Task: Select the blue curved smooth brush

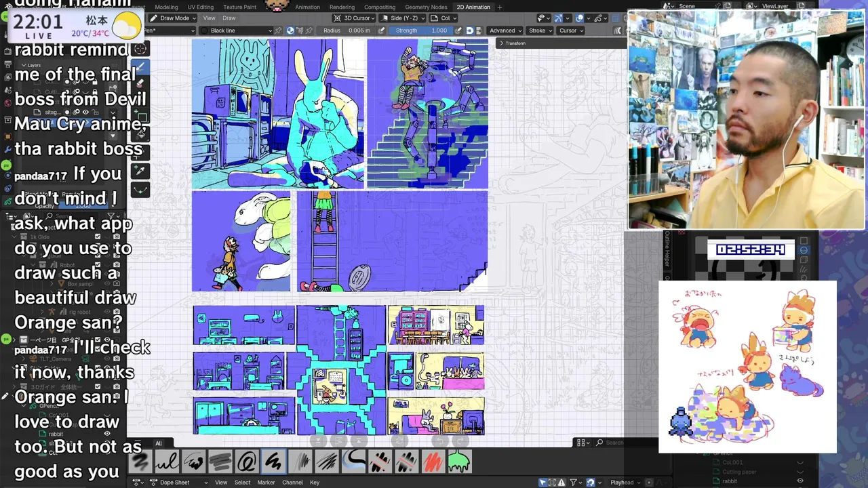Action: [x=353, y=462]
